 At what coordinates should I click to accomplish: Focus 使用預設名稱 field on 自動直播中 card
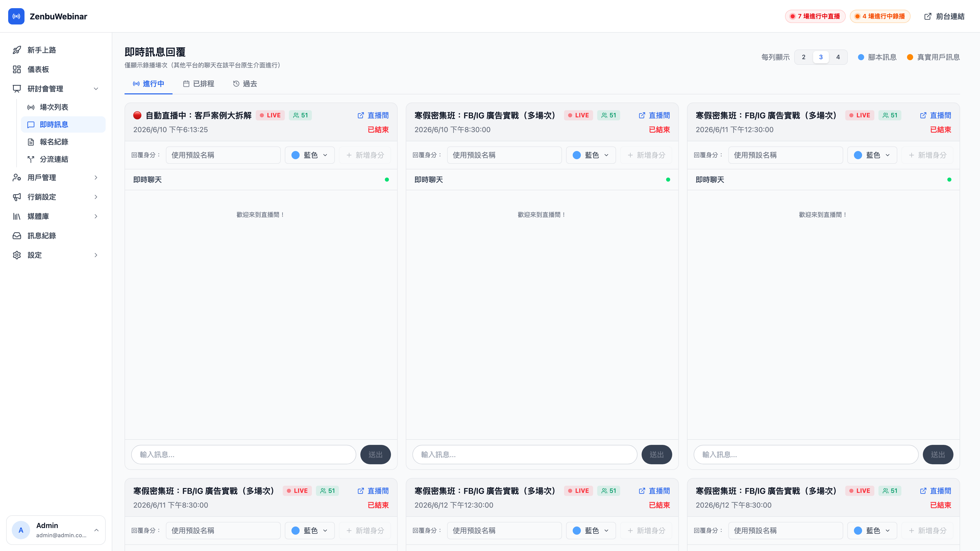coord(223,155)
